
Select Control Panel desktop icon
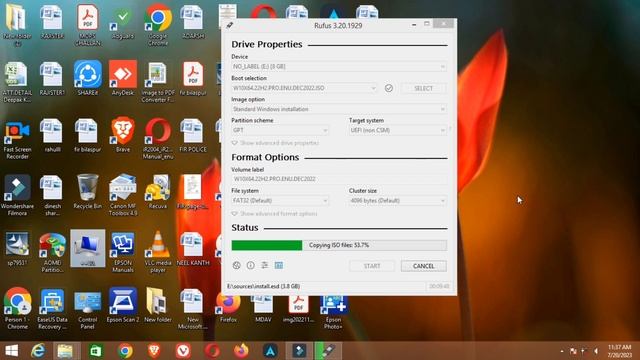click(88, 309)
